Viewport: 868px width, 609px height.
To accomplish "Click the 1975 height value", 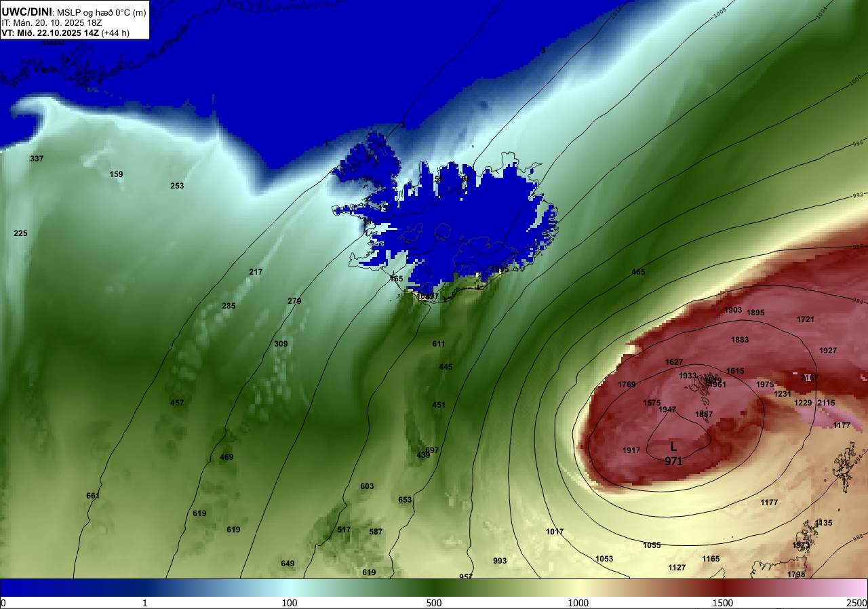I will (x=765, y=385).
